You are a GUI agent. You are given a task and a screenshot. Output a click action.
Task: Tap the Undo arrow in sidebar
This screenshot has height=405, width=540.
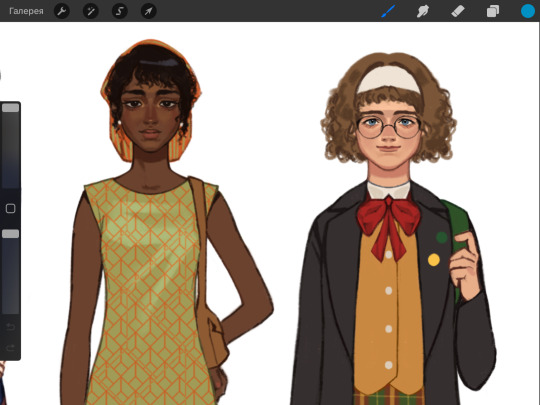pos(10,326)
